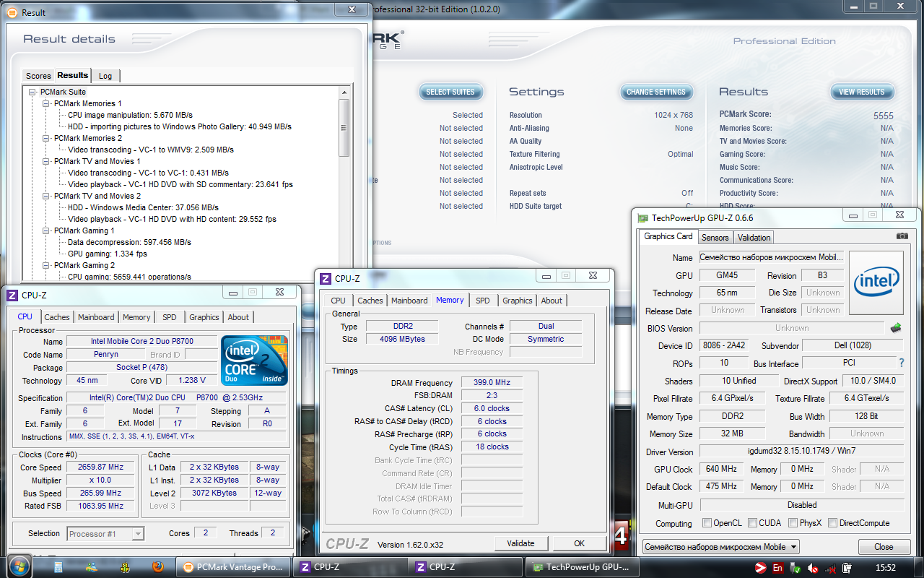Click the CPU-Z taskbar button beside PCMark Vantage
Screen dimensions: 924x578
coord(350,567)
